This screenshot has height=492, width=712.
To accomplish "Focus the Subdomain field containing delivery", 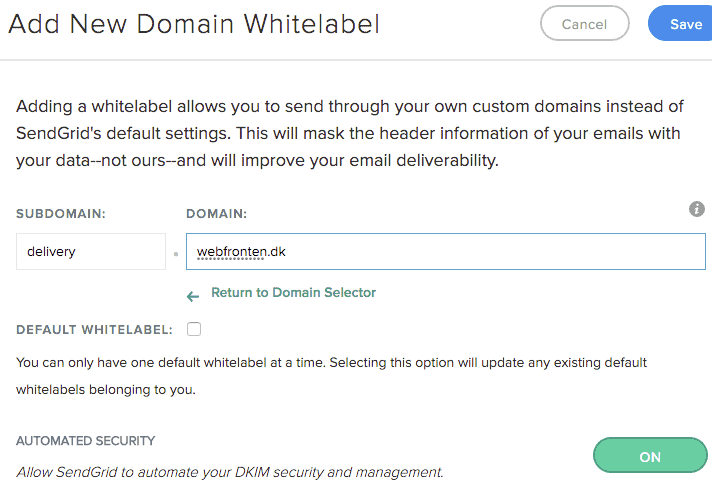I will pyautogui.click(x=91, y=251).
